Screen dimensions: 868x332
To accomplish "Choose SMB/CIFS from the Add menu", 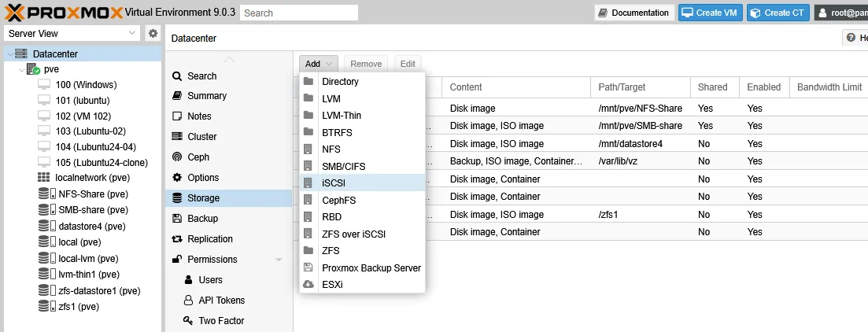I will (362, 166).
